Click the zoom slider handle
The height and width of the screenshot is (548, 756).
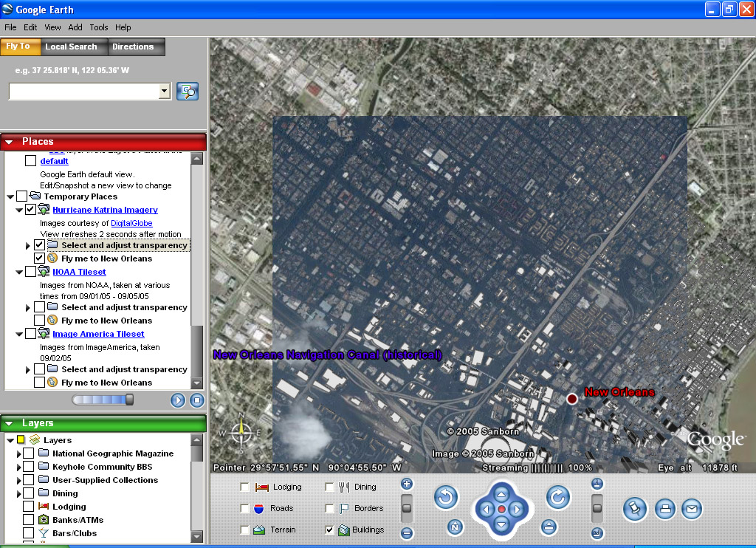pyautogui.click(x=407, y=508)
